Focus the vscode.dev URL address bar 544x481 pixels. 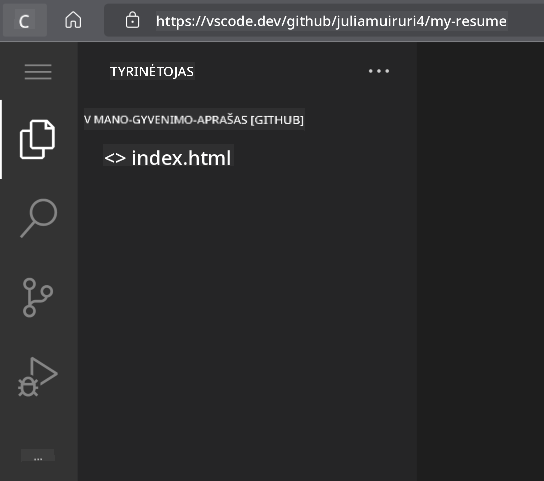pos(331,21)
